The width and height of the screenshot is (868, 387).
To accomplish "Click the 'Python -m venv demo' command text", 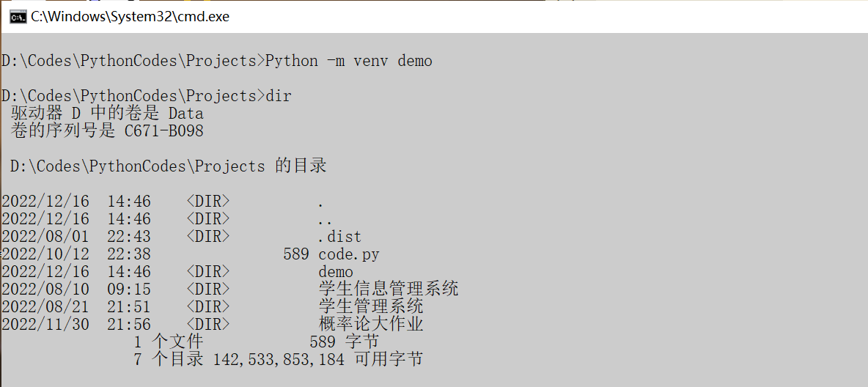I will point(349,61).
